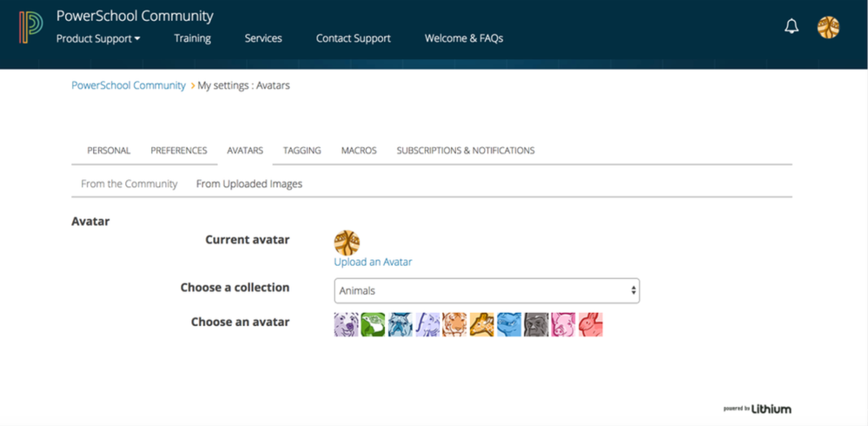Expand the Product Support menu
868x426 pixels.
98,39
